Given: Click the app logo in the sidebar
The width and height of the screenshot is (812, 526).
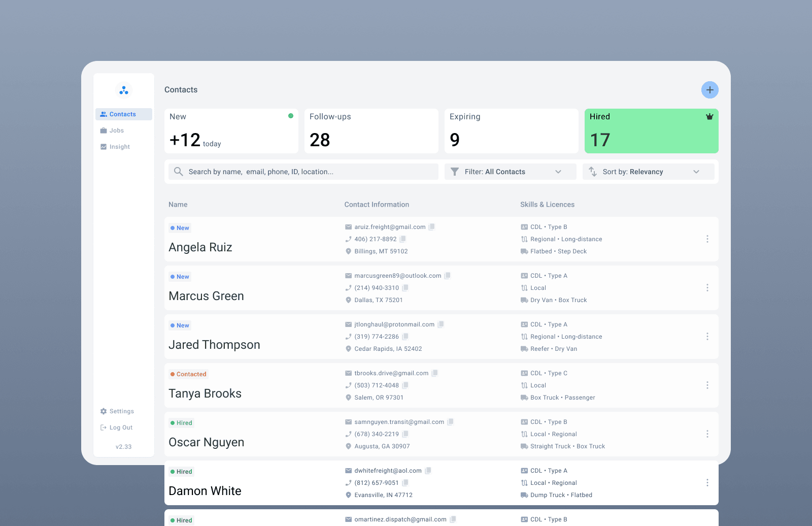Looking at the screenshot, I should 124,90.
